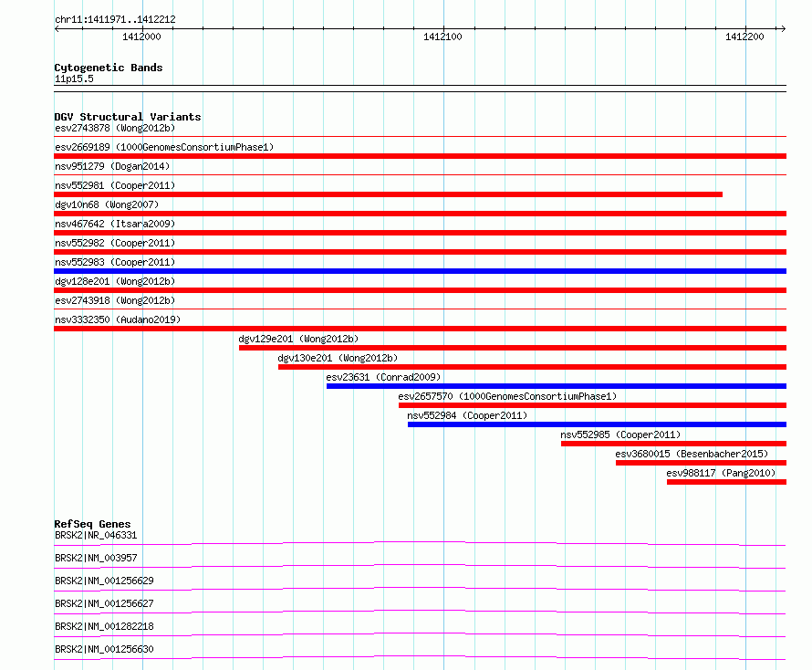812x670 pixels.
Task: Click the esv2743878 (Wong2012b) variant label
Action: tap(115, 128)
